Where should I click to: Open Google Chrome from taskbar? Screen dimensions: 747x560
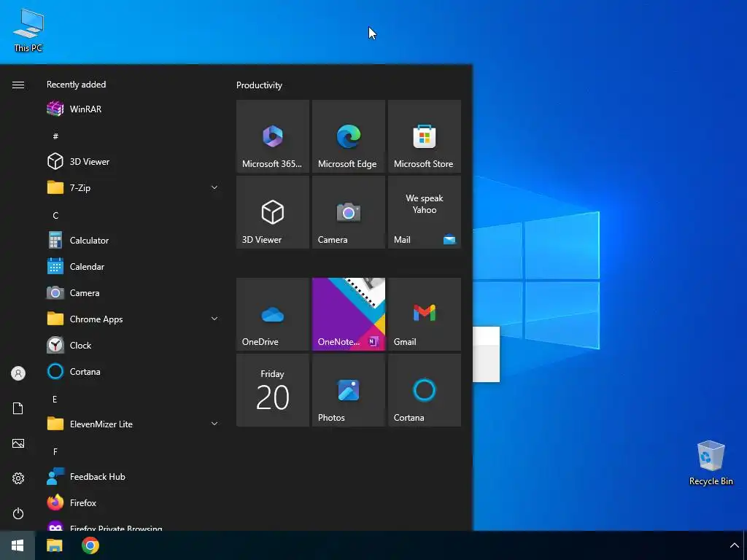coord(90,545)
